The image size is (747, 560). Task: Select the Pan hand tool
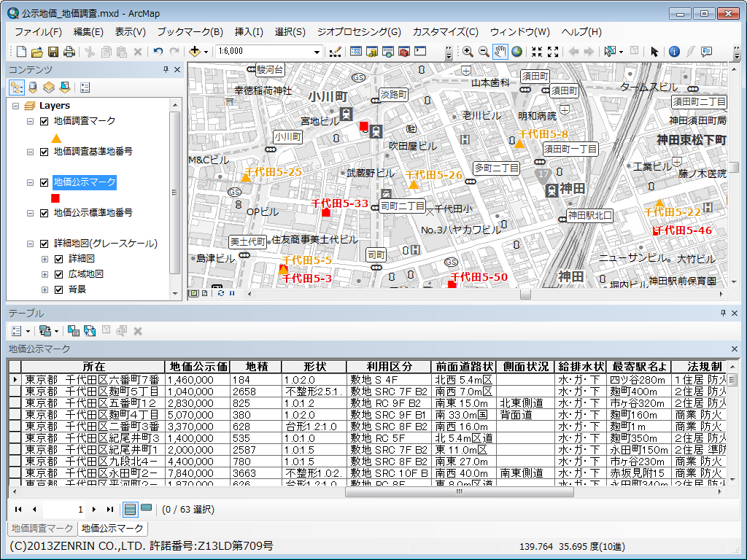point(500,52)
